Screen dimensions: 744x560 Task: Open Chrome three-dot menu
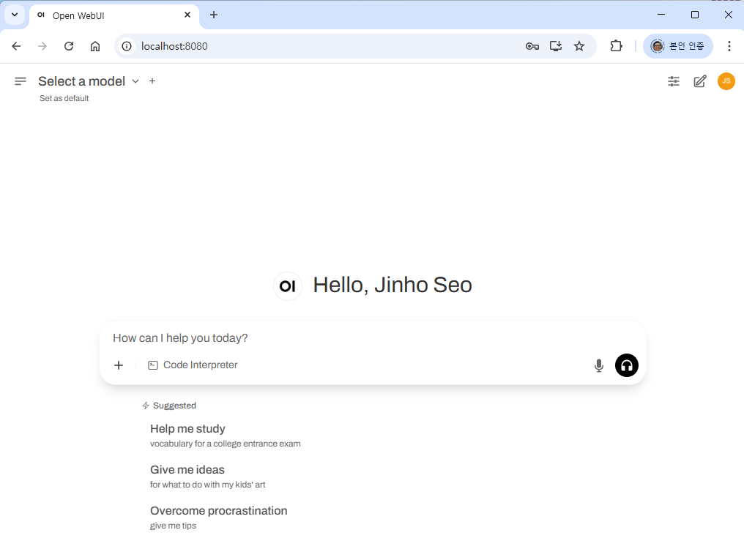(x=729, y=46)
